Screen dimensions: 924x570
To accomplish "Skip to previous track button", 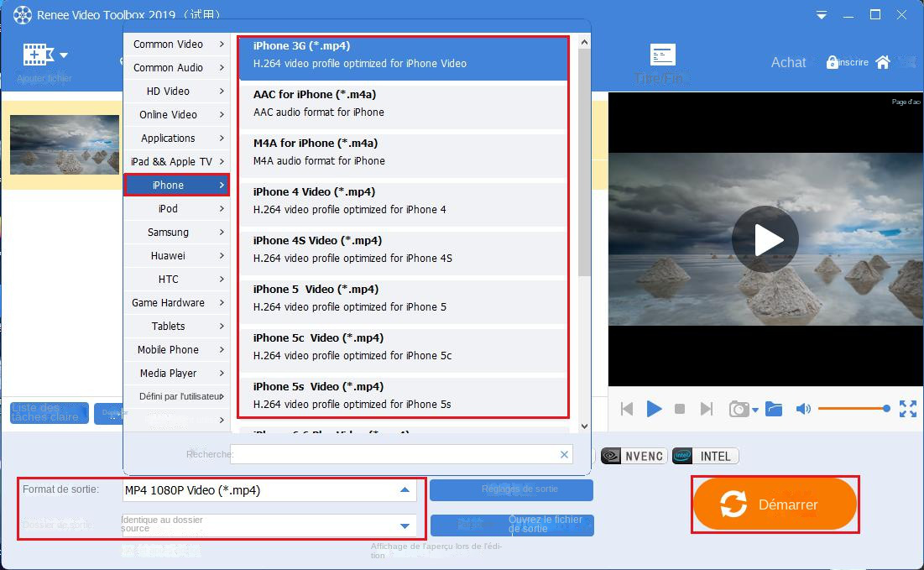I will pos(627,409).
